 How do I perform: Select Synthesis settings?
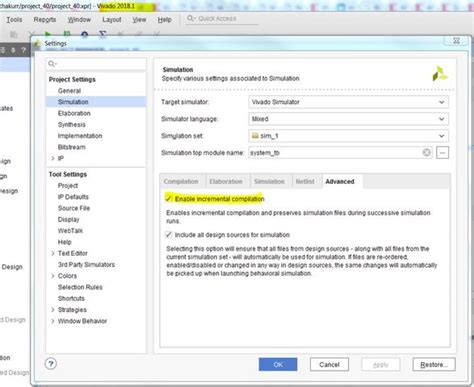[x=72, y=125]
